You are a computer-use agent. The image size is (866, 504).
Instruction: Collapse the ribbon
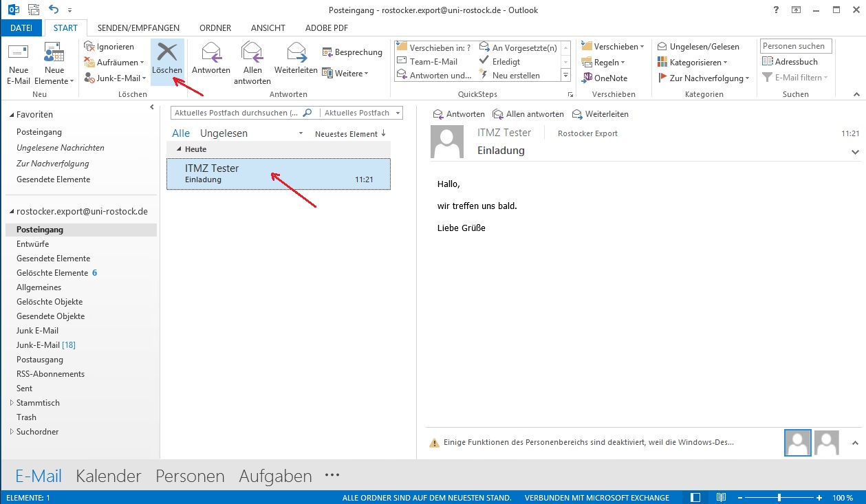[856, 95]
